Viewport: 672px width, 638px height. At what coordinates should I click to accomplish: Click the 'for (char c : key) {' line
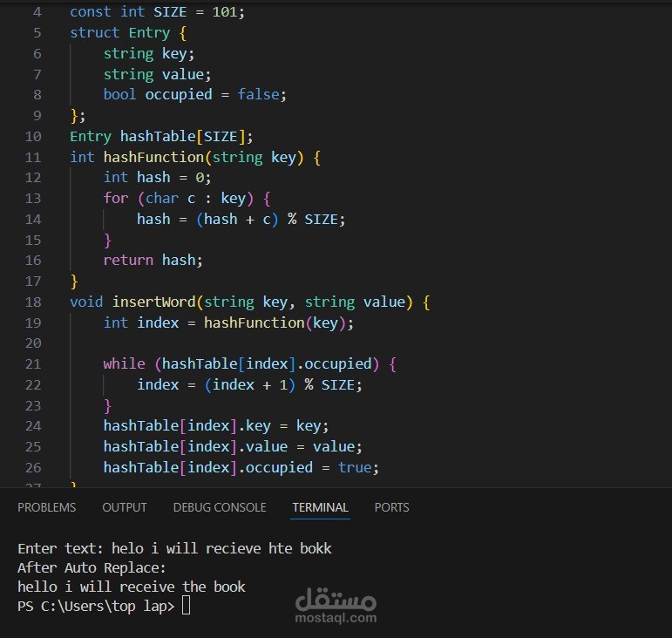point(187,199)
